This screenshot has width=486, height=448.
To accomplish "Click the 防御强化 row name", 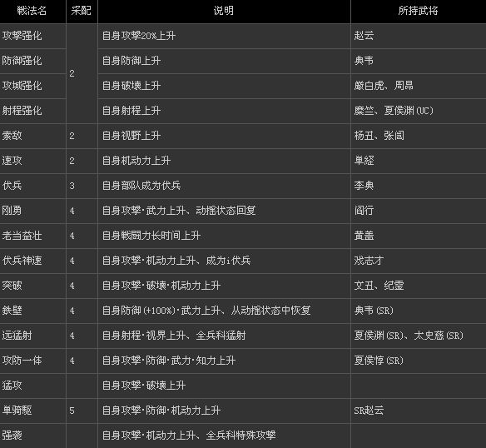I will [x=22, y=61].
